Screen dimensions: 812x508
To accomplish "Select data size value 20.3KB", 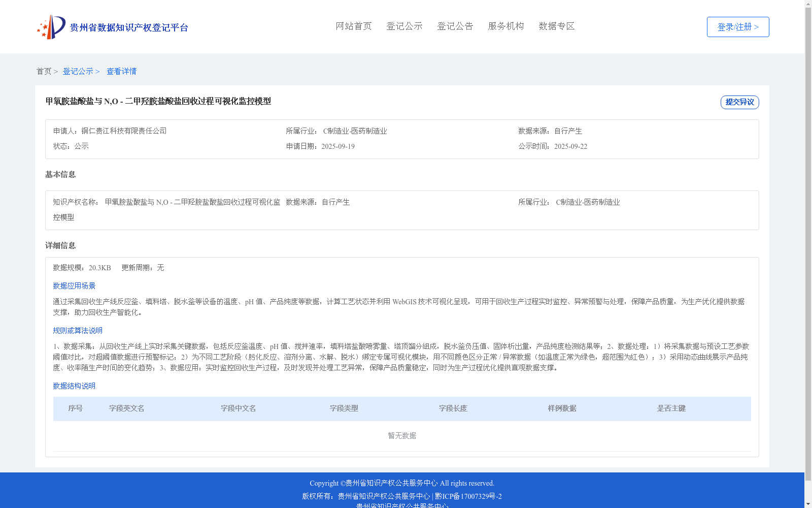I will (x=99, y=268).
